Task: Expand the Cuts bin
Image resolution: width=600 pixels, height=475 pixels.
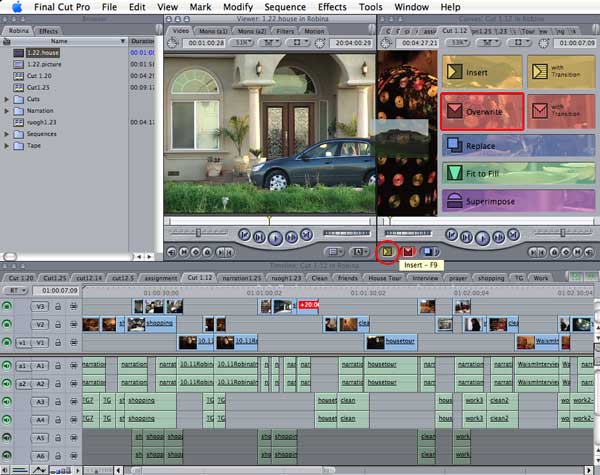Action: pyautogui.click(x=7, y=99)
